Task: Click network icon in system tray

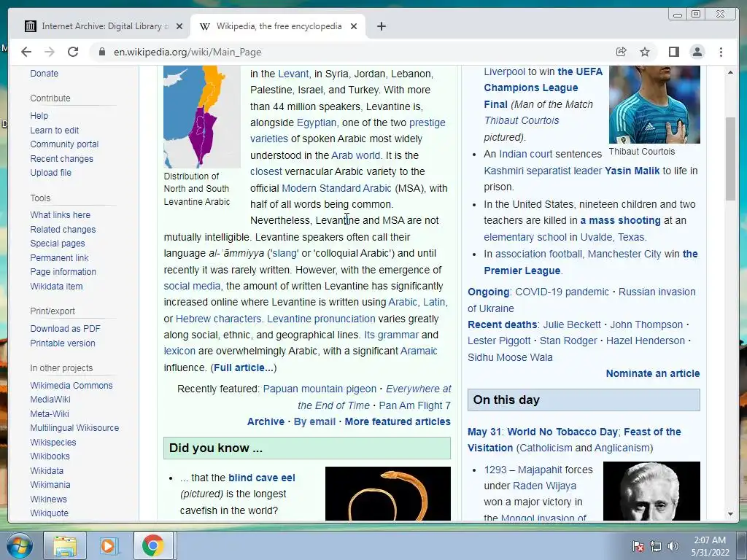Action: 656,546
